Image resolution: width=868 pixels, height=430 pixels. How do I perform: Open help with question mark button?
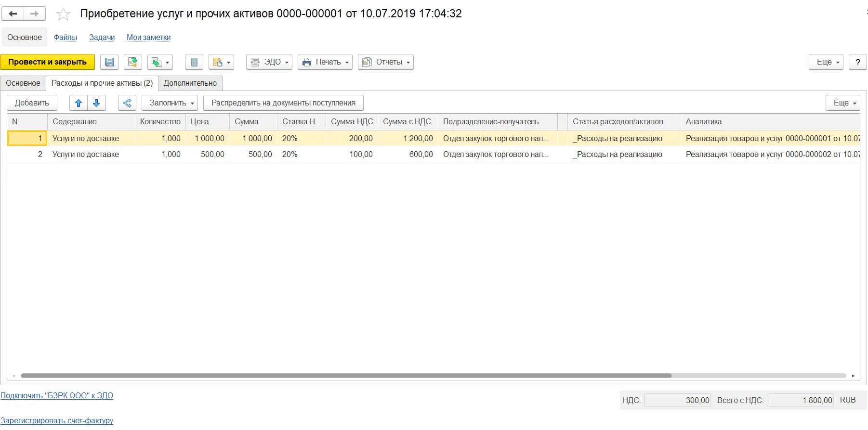pyautogui.click(x=857, y=62)
